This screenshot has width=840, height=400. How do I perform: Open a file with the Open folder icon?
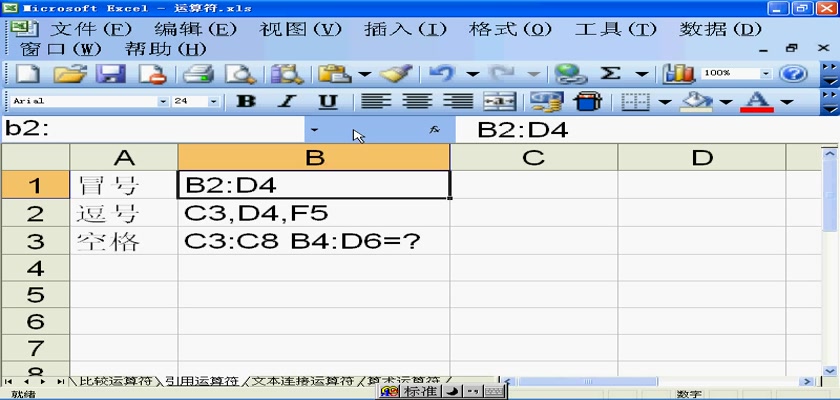(x=68, y=74)
